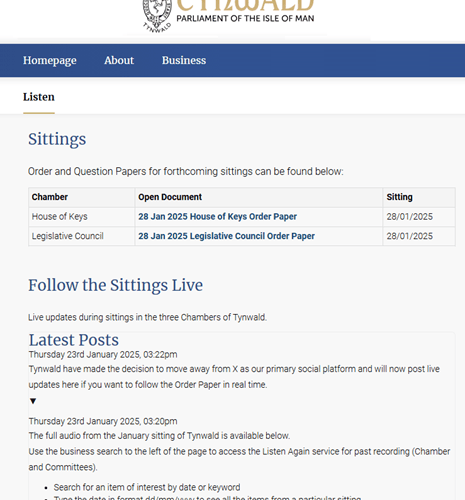
Task: Click 'The full audio from the January sitting' text
Action: click(159, 436)
